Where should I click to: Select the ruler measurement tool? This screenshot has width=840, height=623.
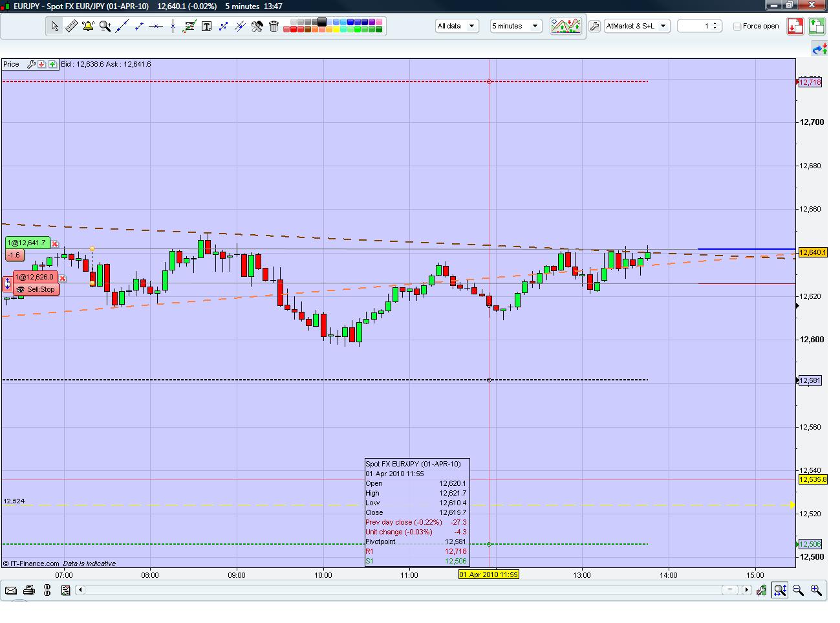point(72,27)
